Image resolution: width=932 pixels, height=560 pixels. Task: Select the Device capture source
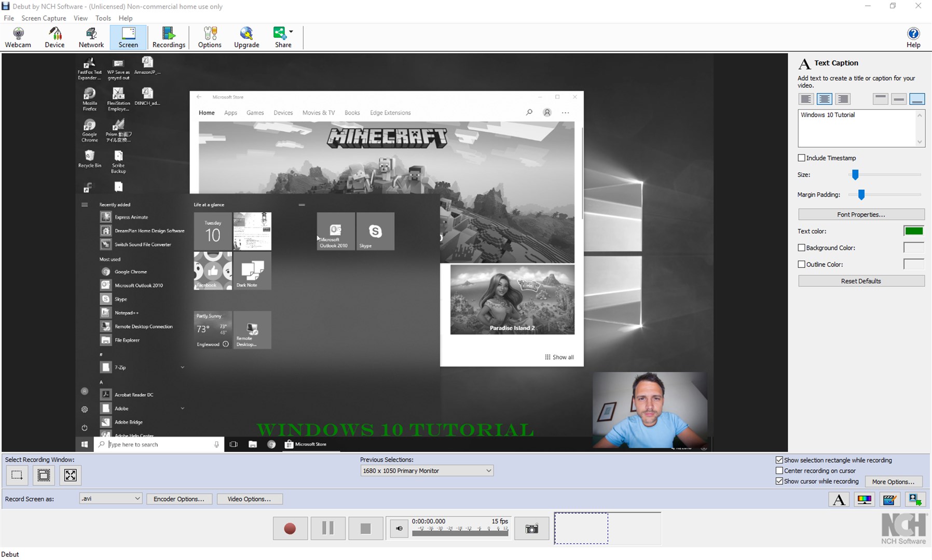coord(54,36)
